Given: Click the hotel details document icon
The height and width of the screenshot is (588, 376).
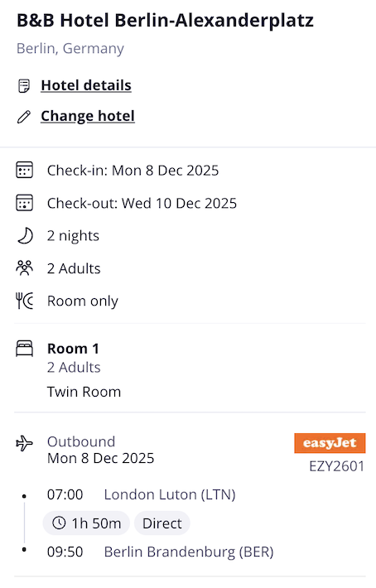Looking at the screenshot, I should 24,86.
